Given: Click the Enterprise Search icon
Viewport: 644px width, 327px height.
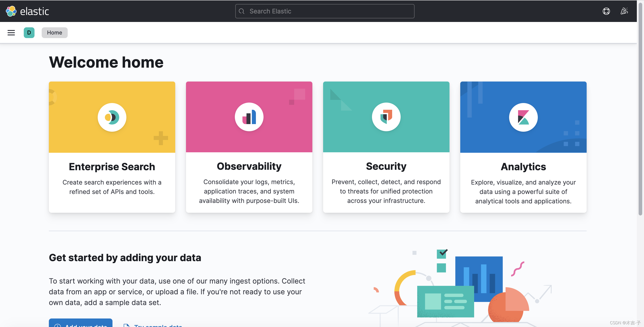Looking at the screenshot, I should pos(112,117).
